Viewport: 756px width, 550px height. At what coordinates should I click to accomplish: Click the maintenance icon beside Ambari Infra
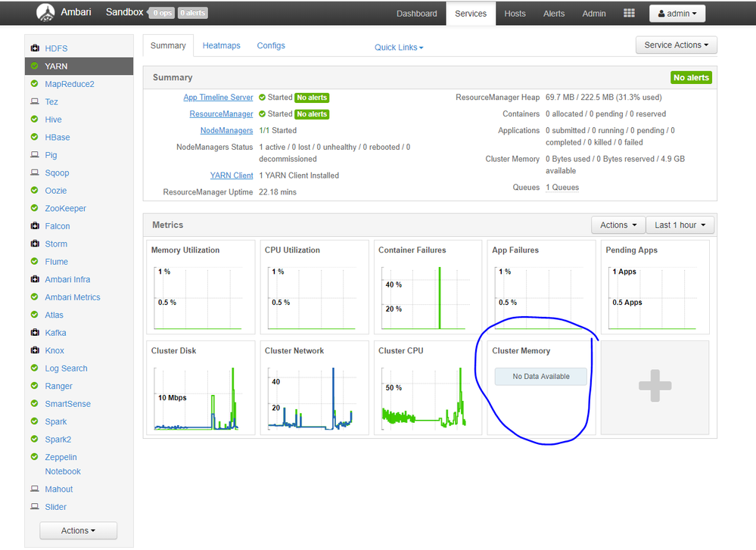[x=35, y=278]
